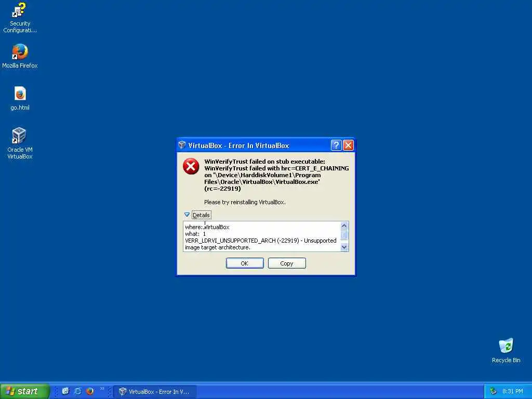Click the system tray network icon
The width and height of the screenshot is (532, 399).
[494, 392]
